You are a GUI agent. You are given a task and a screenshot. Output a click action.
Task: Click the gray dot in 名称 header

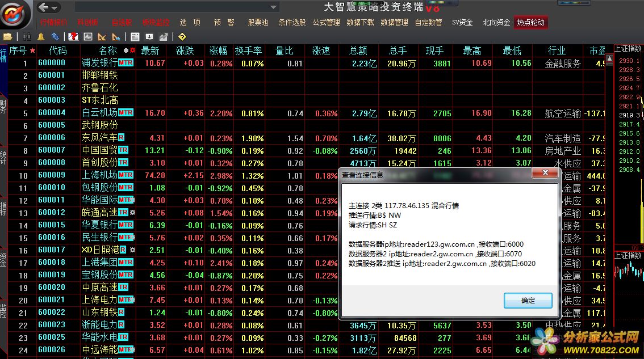tap(126, 50)
